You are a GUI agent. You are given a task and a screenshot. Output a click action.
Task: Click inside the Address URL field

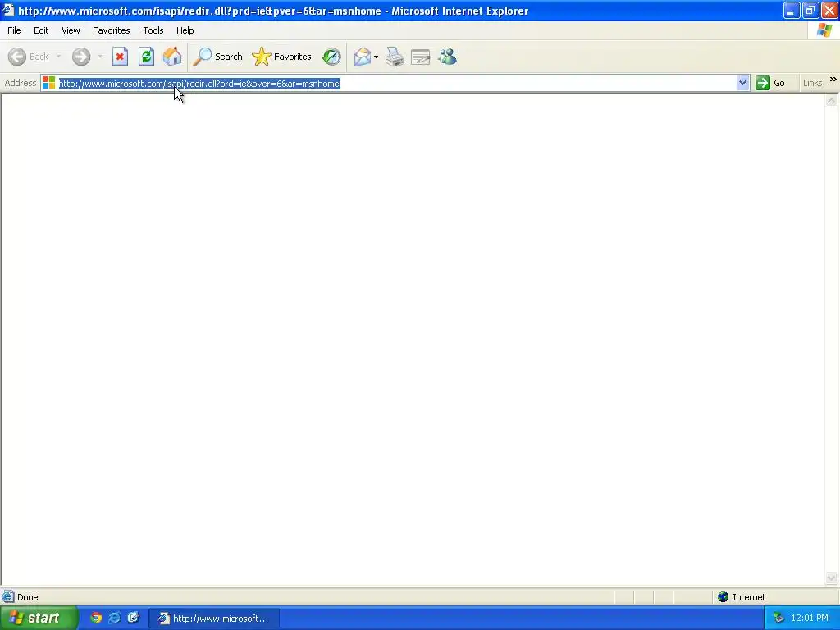(x=396, y=84)
